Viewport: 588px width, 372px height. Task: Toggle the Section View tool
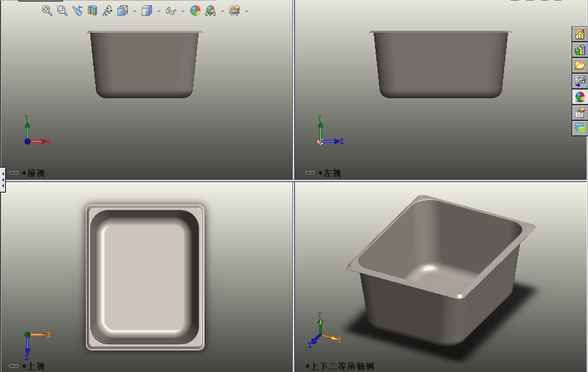[92, 10]
